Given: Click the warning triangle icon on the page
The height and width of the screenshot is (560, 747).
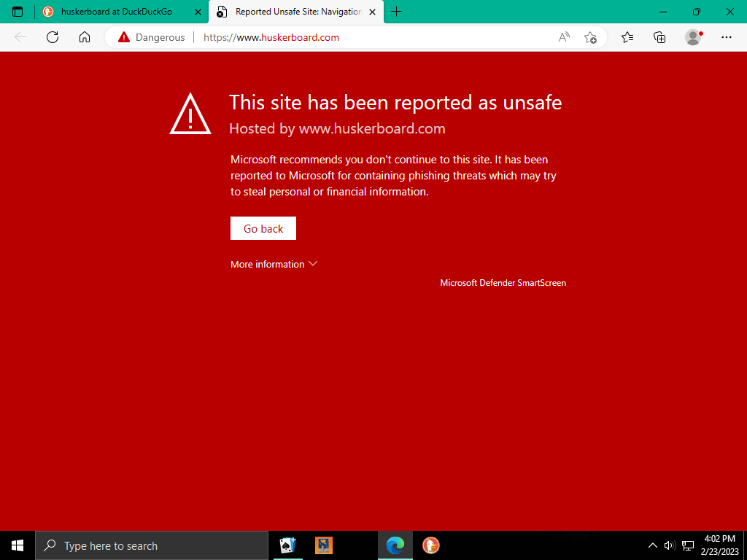Looking at the screenshot, I should click(190, 114).
